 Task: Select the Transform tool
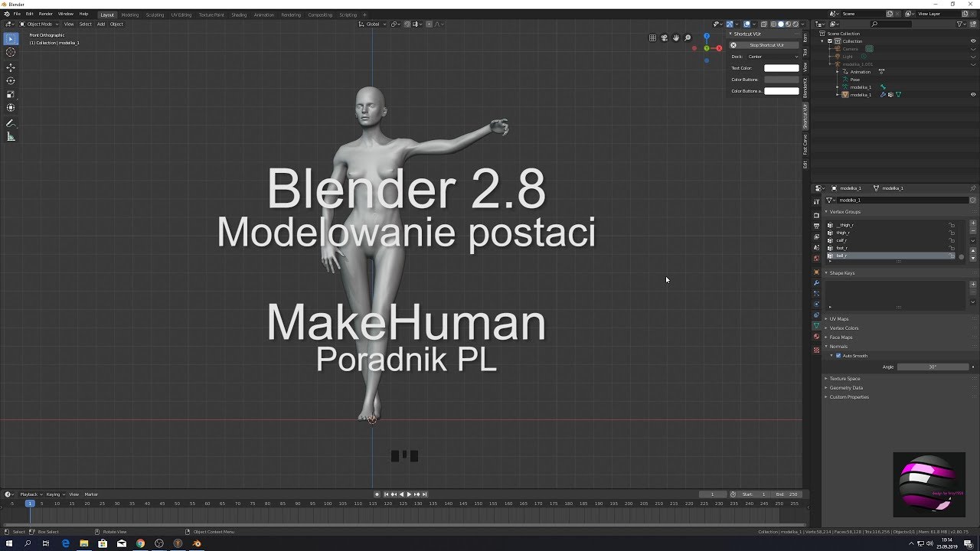coord(11,108)
